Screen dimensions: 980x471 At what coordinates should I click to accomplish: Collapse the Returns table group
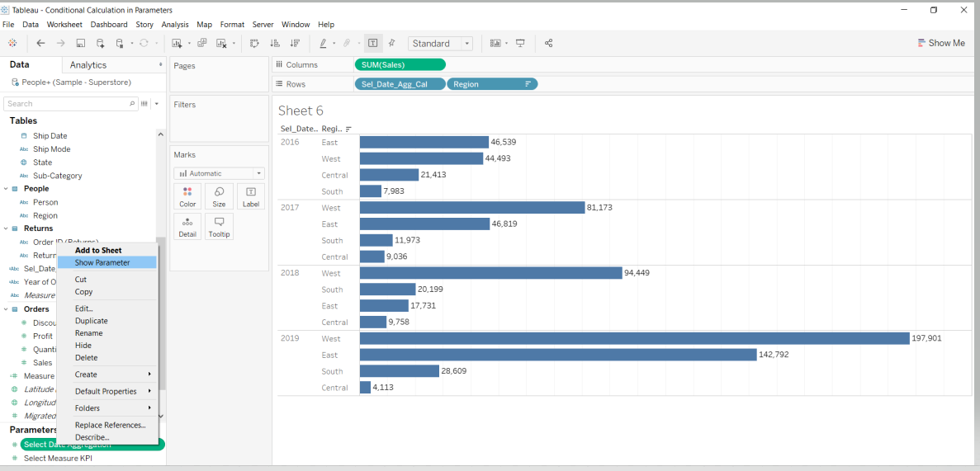(6, 228)
